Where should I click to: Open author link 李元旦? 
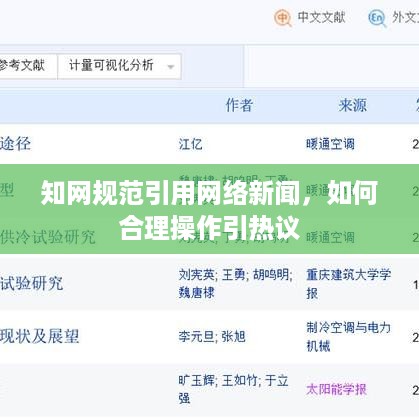coord(196,337)
